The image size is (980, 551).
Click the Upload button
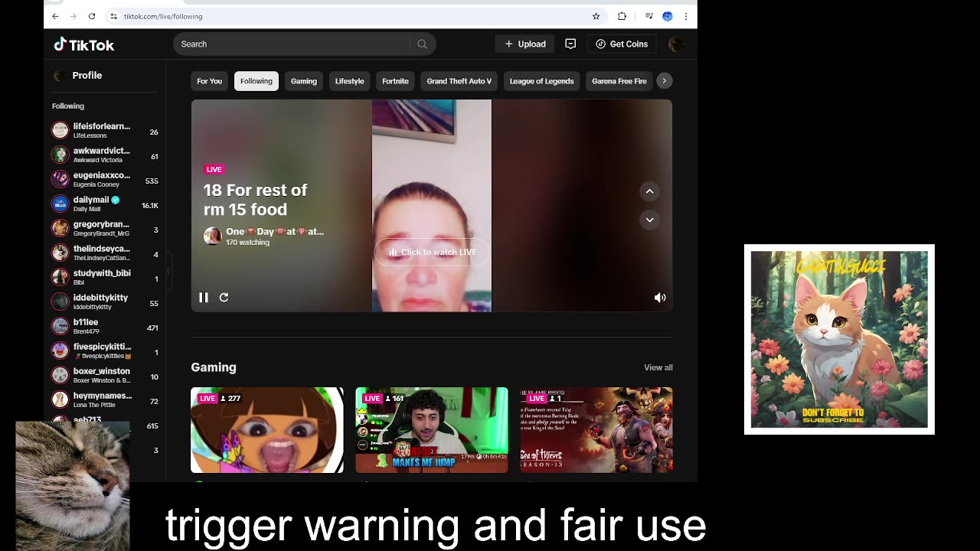tap(525, 44)
